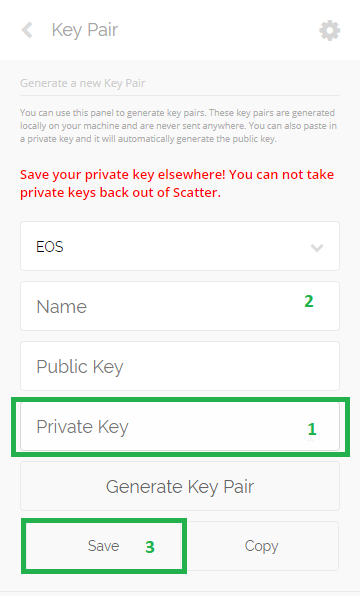Screen dimensions: 360x596
Task: Open the EOS blockchain selector box
Action: click(x=180, y=246)
